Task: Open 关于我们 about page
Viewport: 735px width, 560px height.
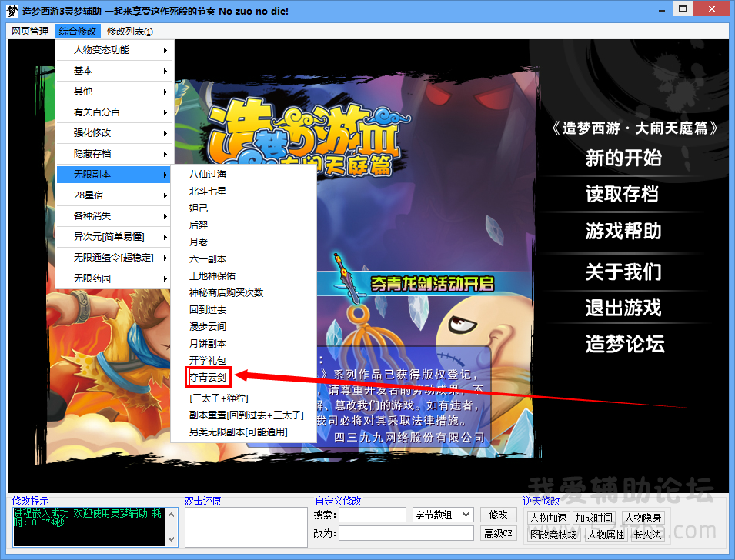Action: 623,272
